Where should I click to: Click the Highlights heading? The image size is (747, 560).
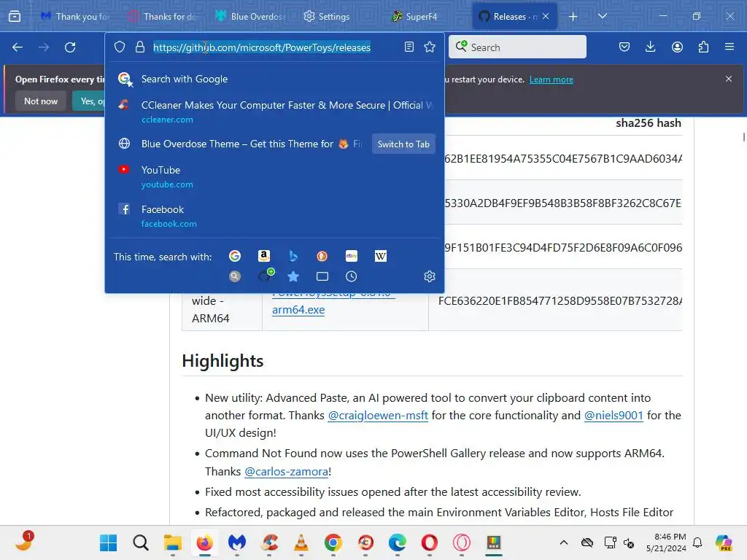click(222, 361)
